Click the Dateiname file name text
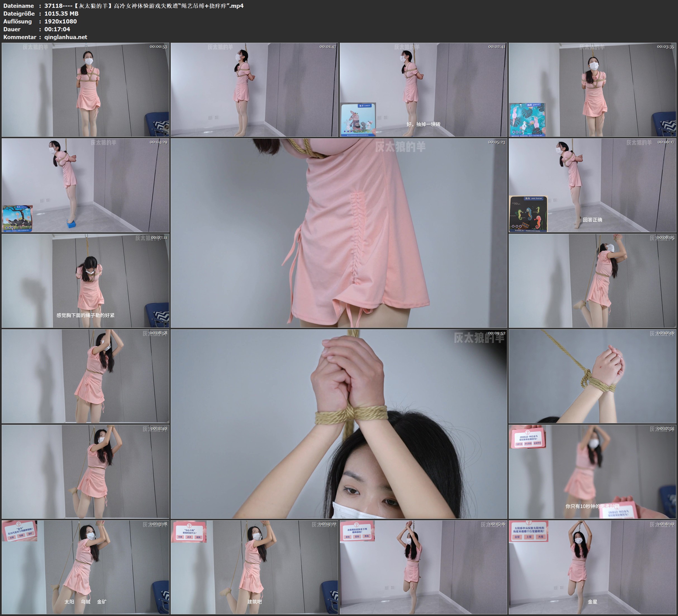The width and height of the screenshot is (678, 616). (144, 6)
